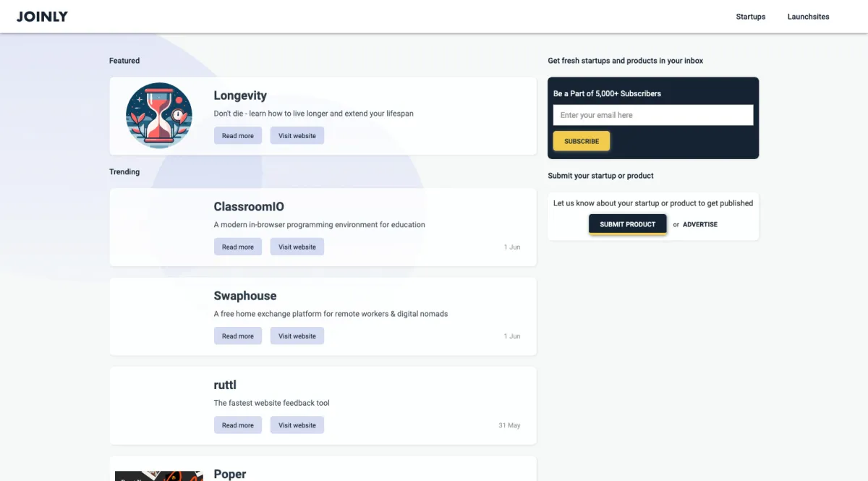Click the Longevity hourglass thumbnail
Viewport: 868px width, 481px height.
(159, 116)
